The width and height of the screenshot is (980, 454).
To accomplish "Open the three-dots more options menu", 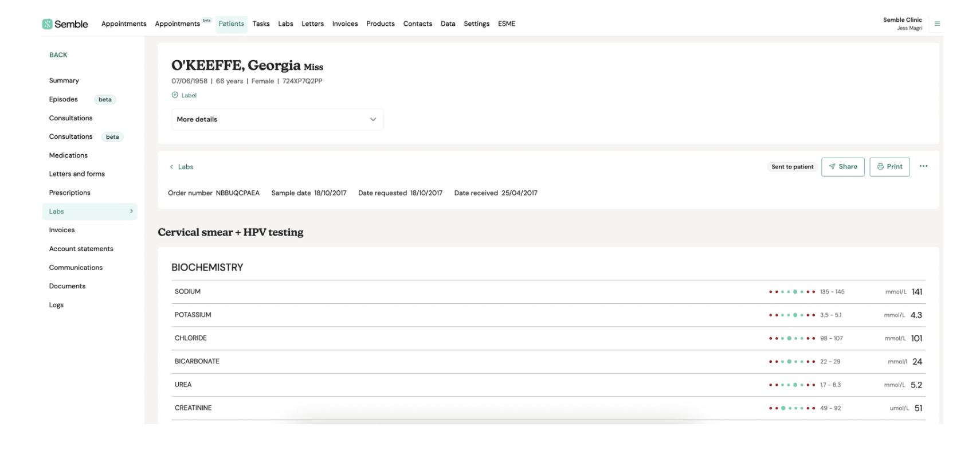I will click(923, 166).
